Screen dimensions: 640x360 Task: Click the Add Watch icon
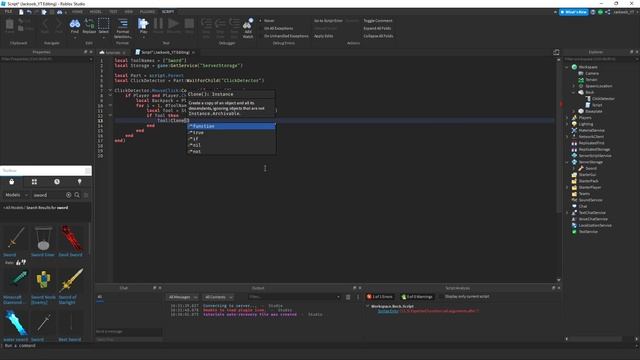[x=248, y=24]
